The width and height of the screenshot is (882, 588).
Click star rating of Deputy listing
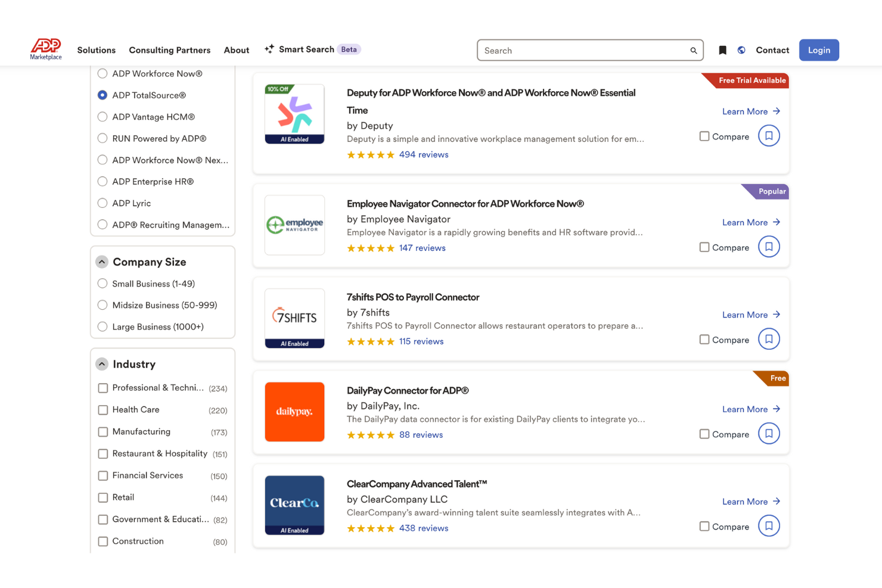[371, 155]
